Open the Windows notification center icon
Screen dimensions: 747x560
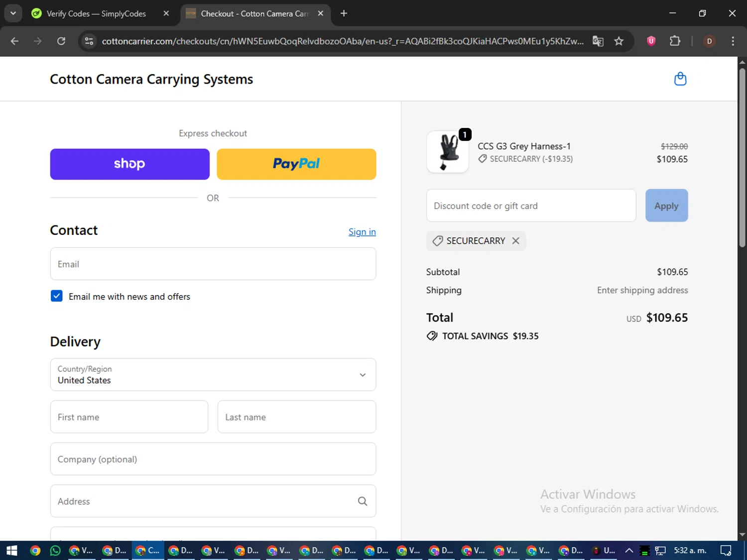tap(726, 551)
